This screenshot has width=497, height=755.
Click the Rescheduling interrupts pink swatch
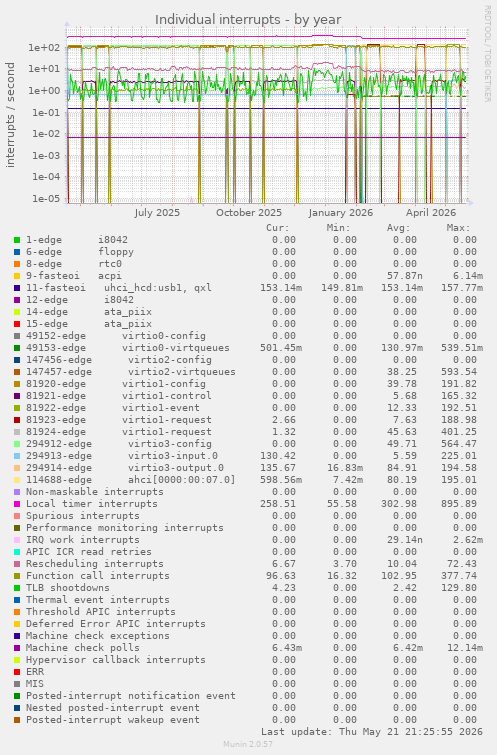[x=17, y=564]
